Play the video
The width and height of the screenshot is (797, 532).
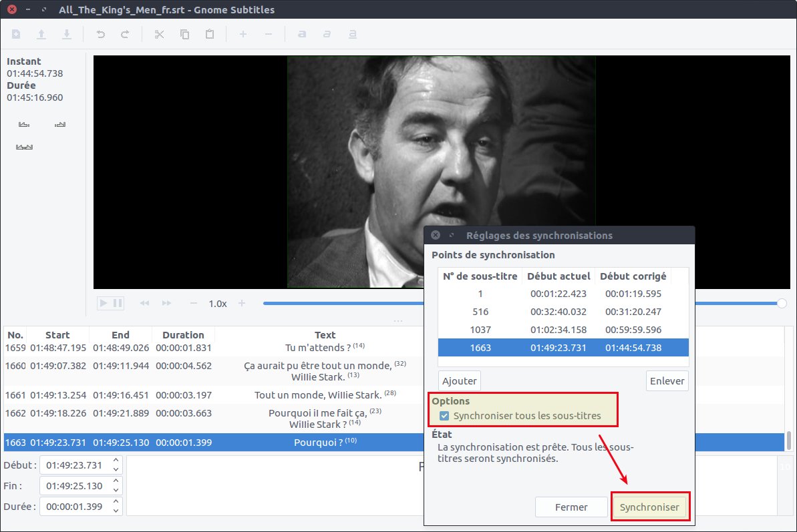click(x=104, y=303)
